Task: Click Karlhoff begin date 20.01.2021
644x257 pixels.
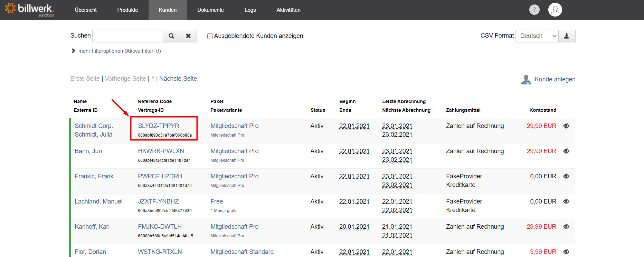Action: click(x=354, y=227)
